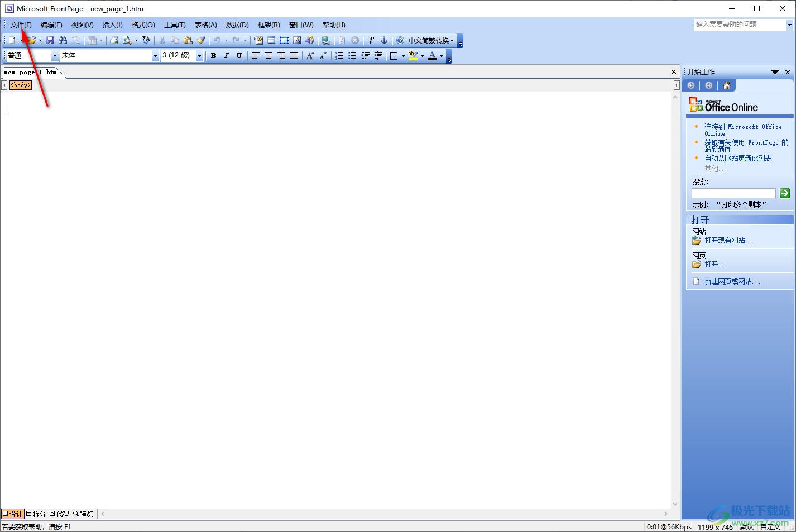The height and width of the screenshot is (532, 796).
Task: Click 自动从网站更新此列表 link
Action: pyautogui.click(x=738, y=159)
